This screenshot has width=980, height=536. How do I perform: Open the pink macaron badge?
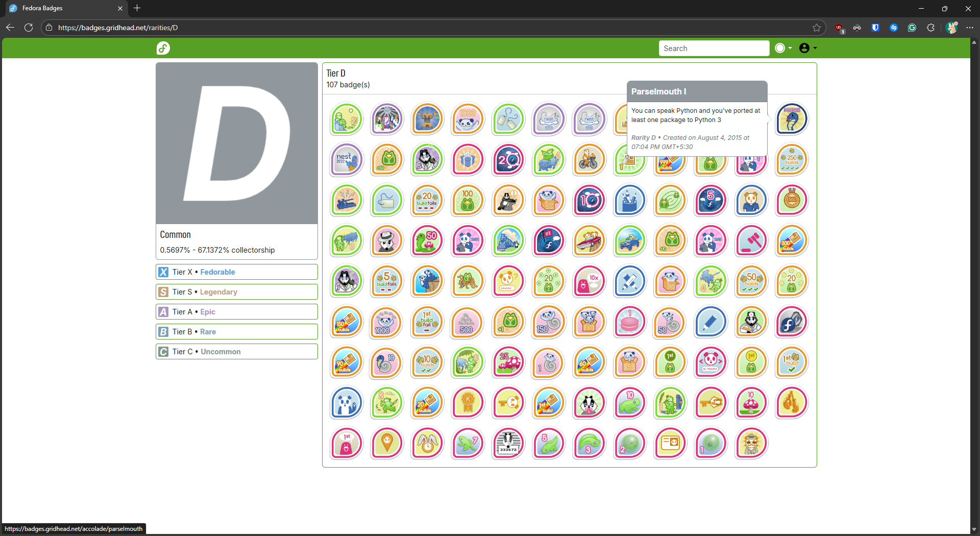coord(629,322)
